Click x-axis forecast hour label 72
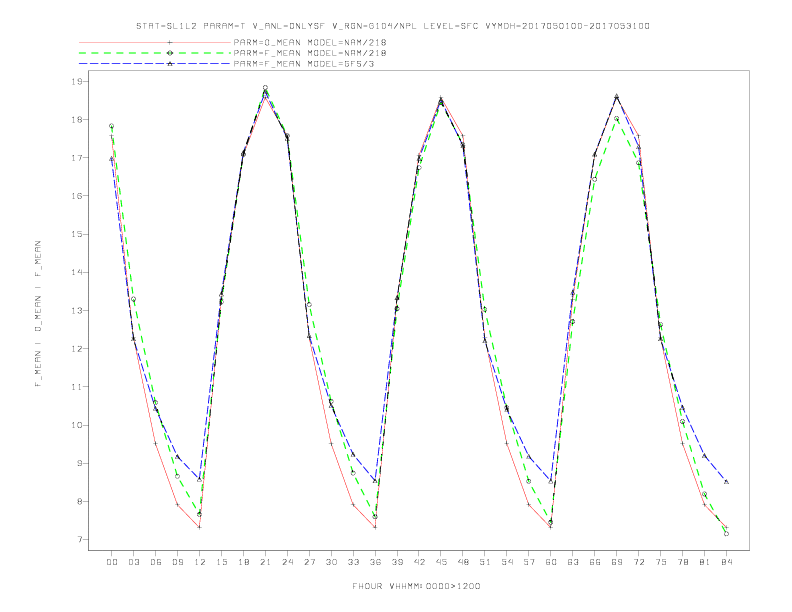 coord(639,562)
